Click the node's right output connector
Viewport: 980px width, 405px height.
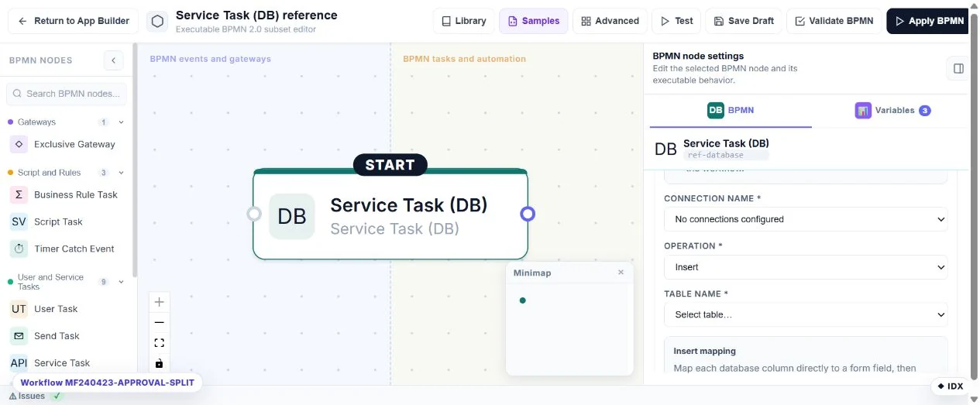coord(528,214)
